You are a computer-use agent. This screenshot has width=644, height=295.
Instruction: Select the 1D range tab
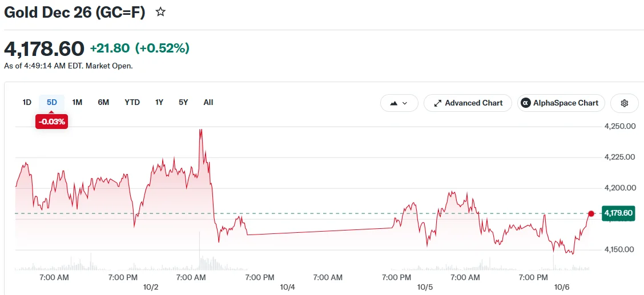[x=27, y=103]
